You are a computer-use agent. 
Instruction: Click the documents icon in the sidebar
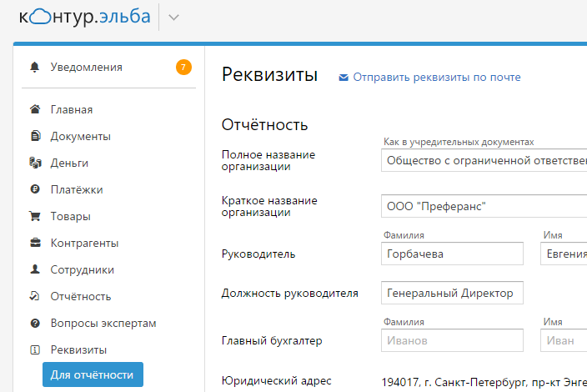35,136
